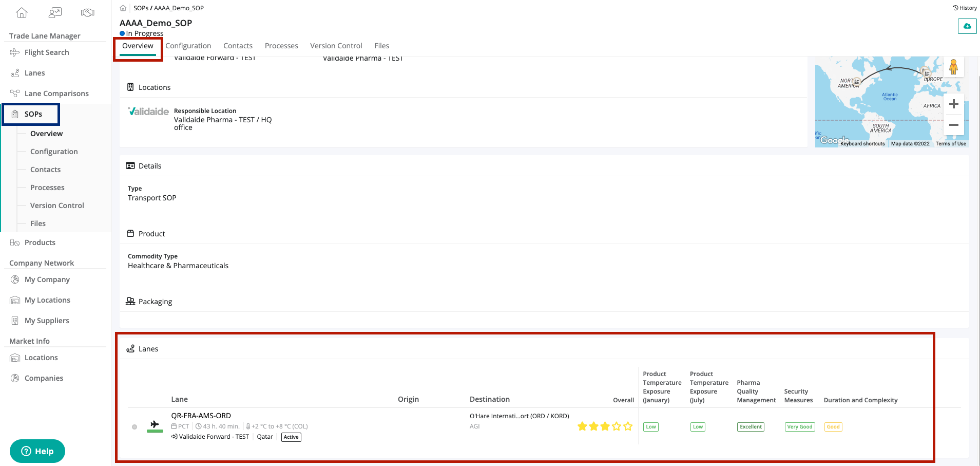
Task: Open the handshake icon in sidebar top
Action: pyautogui.click(x=88, y=12)
